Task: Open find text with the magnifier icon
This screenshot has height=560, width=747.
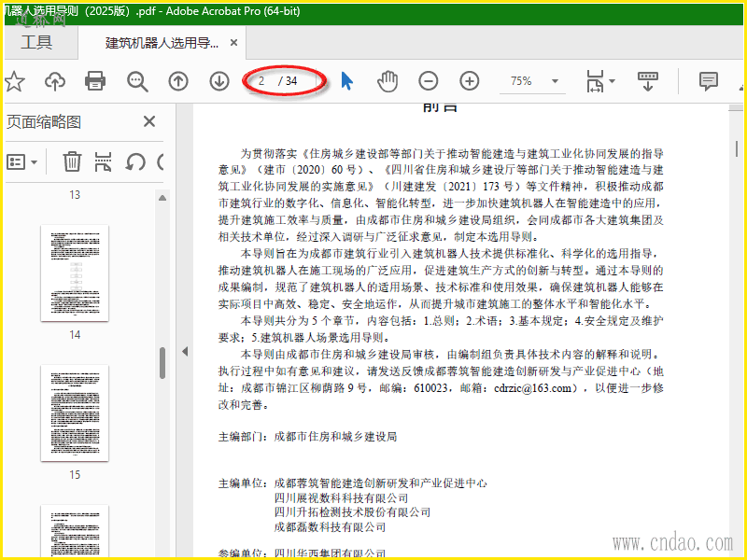Action: (x=137, y=81)
